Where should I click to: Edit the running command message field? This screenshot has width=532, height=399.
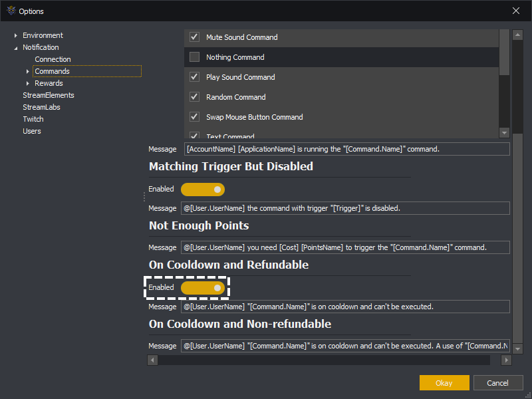(x=346, y=149)
